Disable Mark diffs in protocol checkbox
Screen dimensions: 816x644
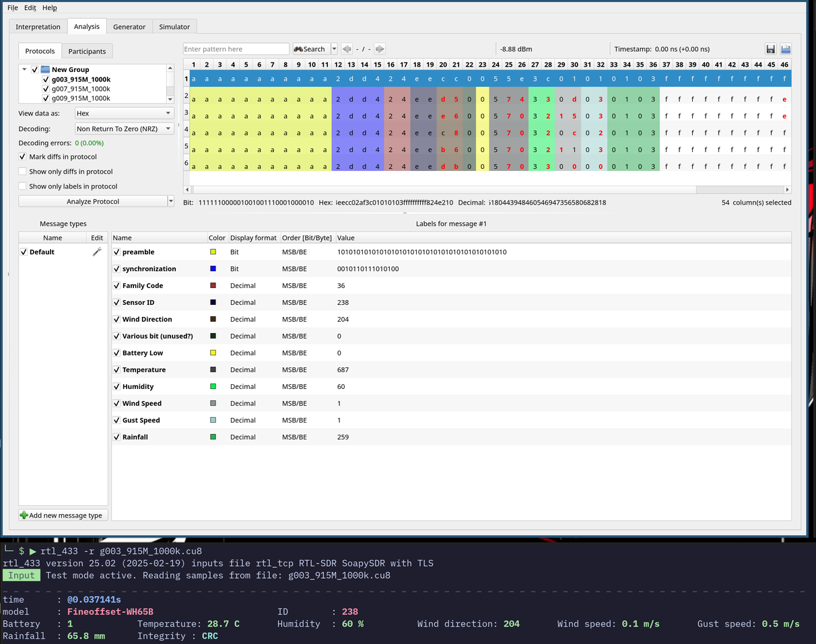click(x=23, y=157)
